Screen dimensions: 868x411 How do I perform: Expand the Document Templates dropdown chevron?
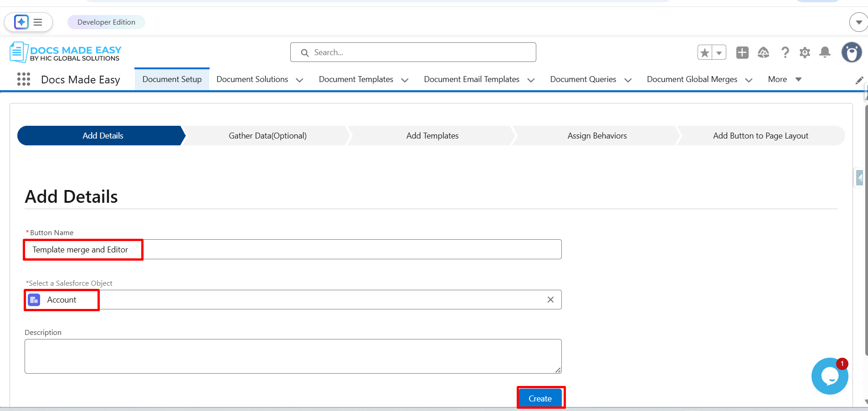pyautogui.click(x=405, y=80)
